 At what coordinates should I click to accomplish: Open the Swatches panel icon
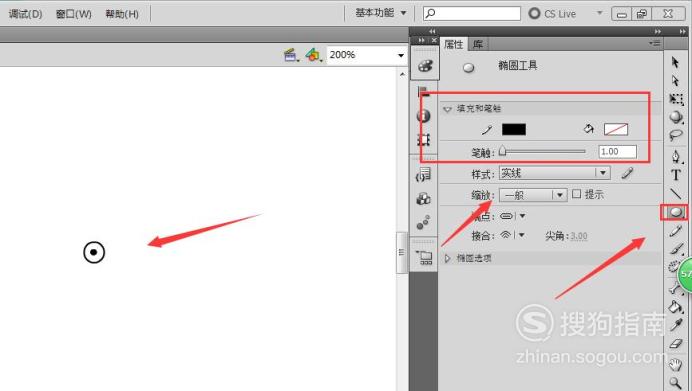424,91
